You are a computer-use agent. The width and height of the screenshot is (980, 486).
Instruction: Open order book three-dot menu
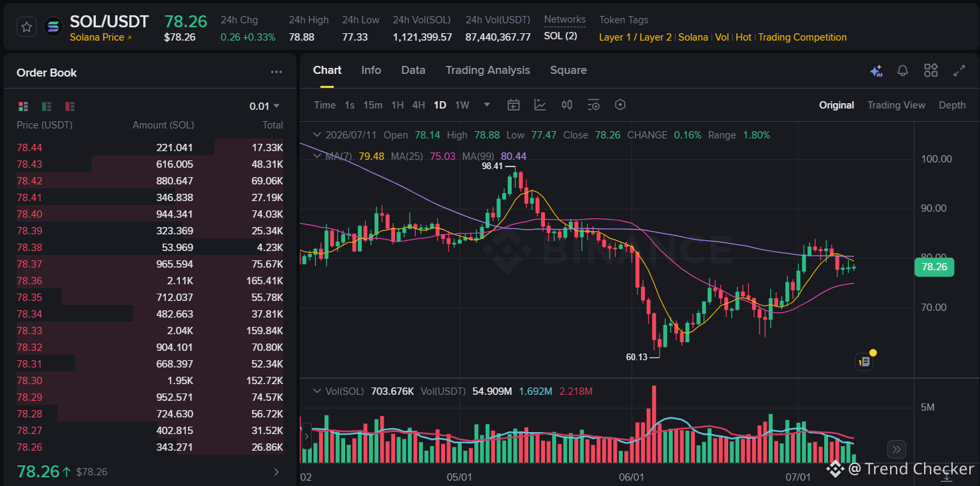276,73
